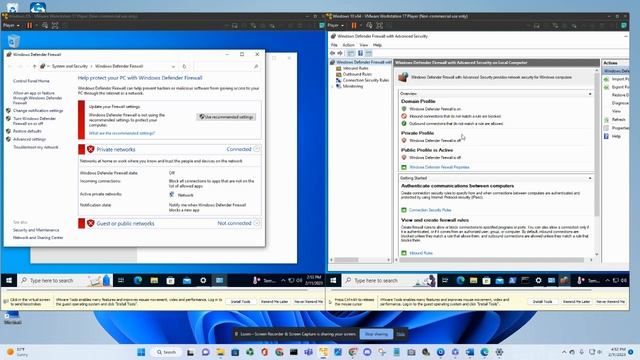
Task: Open Settings gear in left VM taskbar
Action: coord(203,280)
